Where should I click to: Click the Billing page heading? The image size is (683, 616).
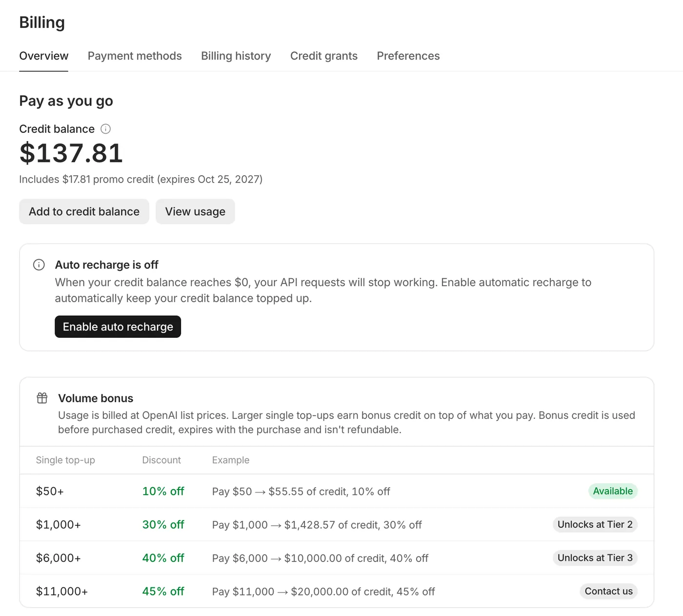pyautogui.click(x=42, y=22)
